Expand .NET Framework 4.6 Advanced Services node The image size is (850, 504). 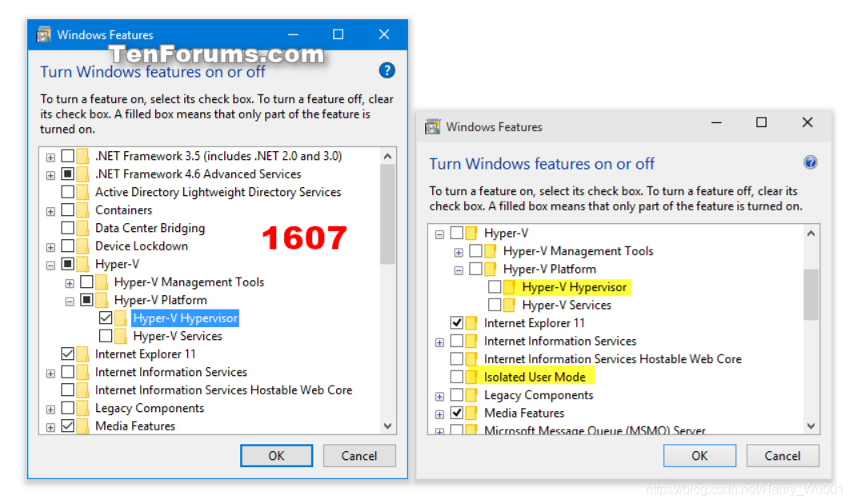pyautogui.click(x=50, y=175)
